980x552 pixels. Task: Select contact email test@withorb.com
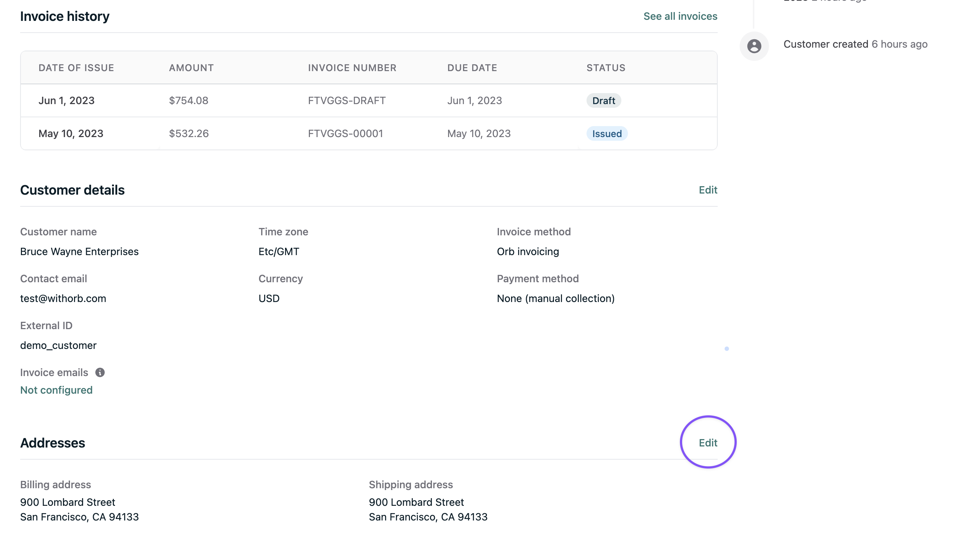point(63,298)
